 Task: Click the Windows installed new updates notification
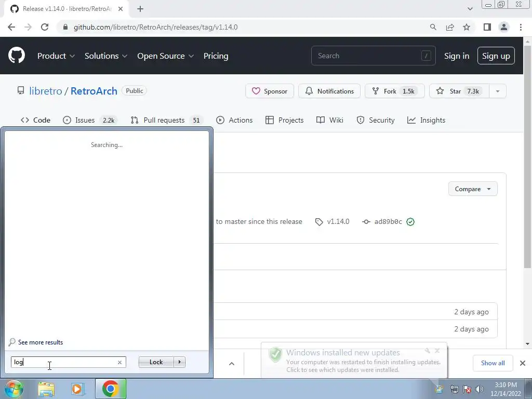[x=354, y=361]
